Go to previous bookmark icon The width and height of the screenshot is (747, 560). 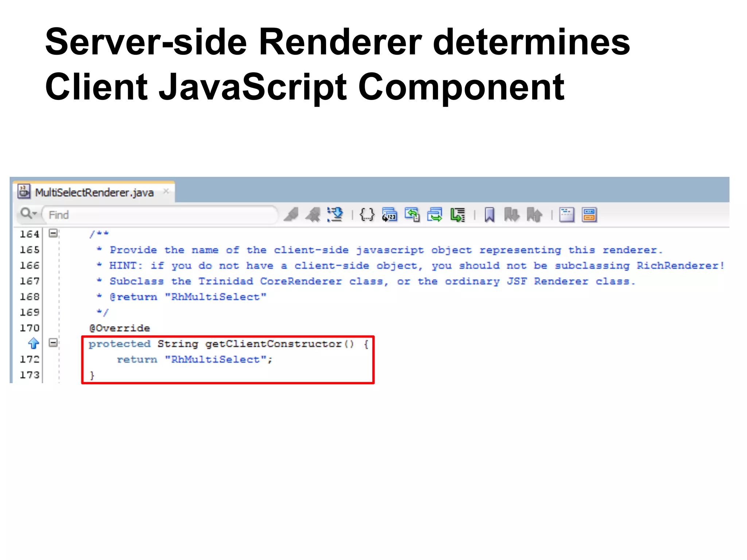[x=534, y=214]
